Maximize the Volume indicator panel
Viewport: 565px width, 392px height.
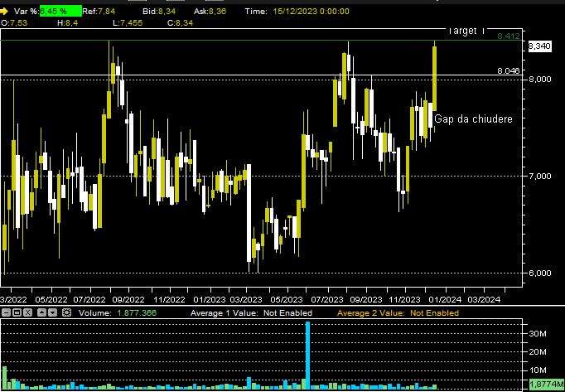17,312
